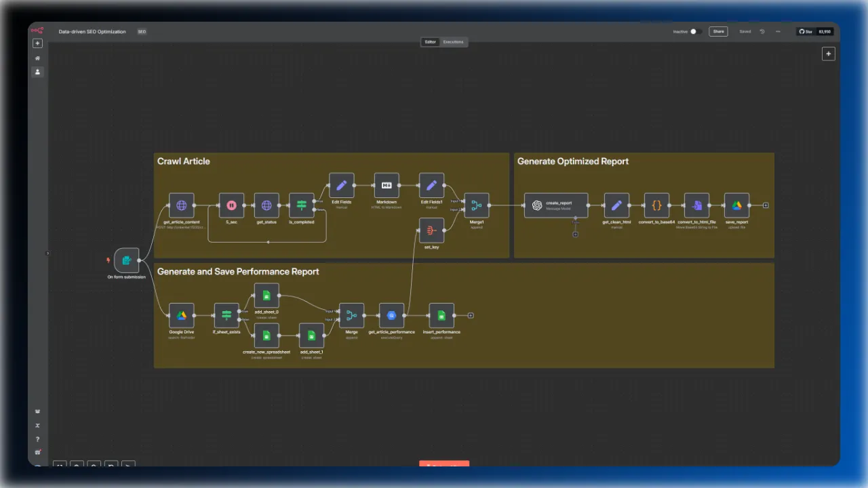
Task: Expand the collapsed left sidebar arrow
Action: click(47, 253)
